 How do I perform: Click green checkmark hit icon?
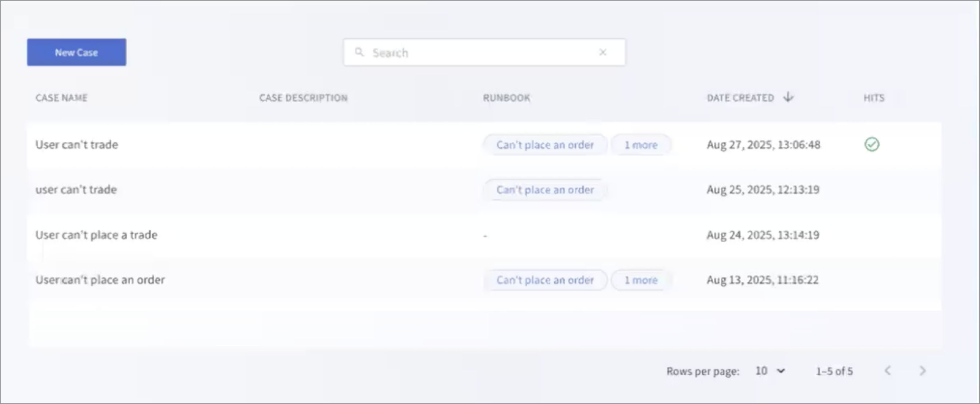coord(872,145)
